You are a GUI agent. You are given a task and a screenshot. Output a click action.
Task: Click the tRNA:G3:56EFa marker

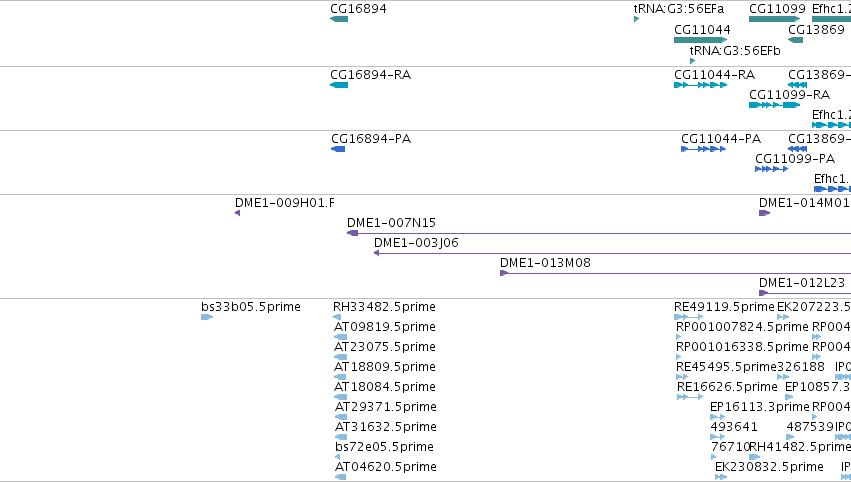click(637, 19)
